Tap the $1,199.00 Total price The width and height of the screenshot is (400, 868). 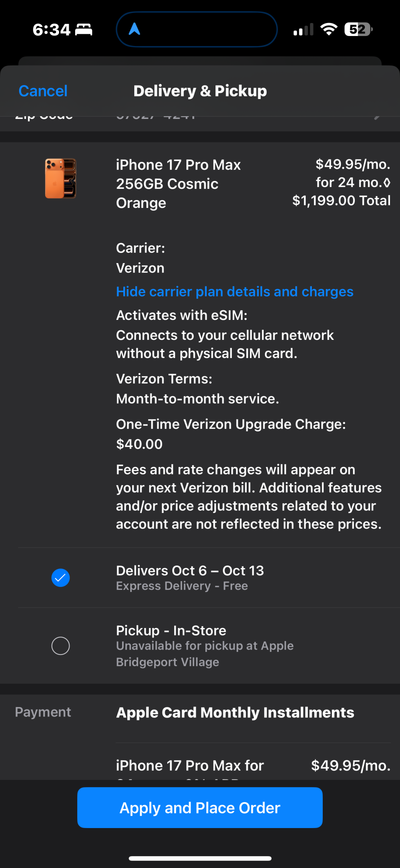(x=341, y=201)
